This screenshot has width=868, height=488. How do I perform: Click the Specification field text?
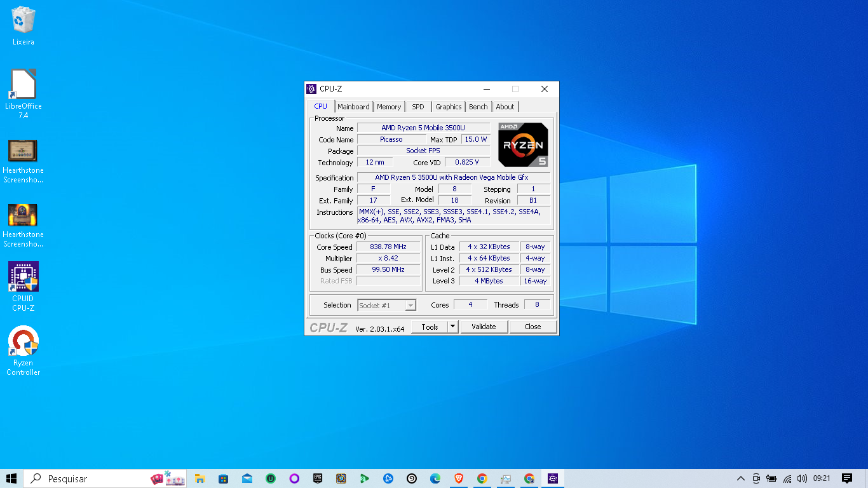tap(454, 177)
